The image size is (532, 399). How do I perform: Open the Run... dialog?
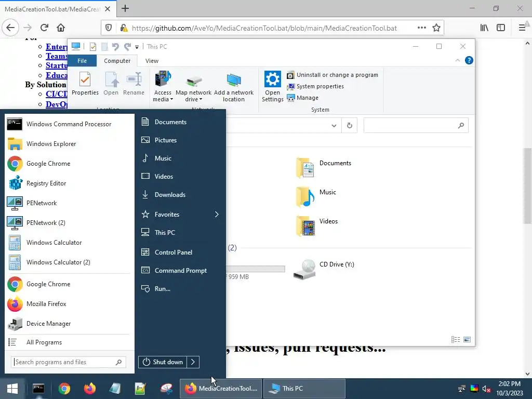pos(180,289)
